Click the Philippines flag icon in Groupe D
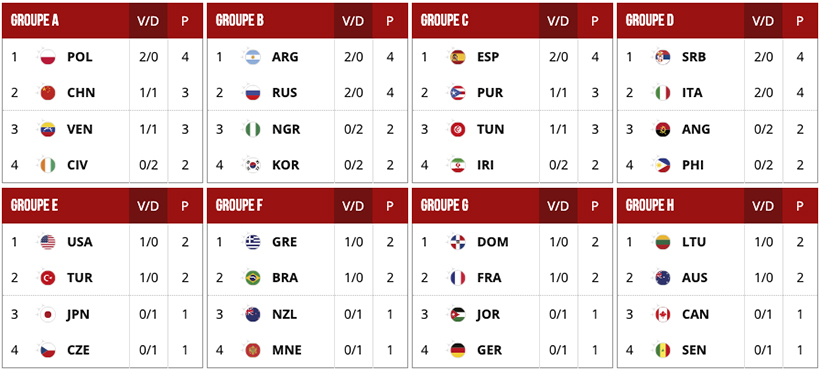Viewport: 820px width, 371px height. [663, 165]
